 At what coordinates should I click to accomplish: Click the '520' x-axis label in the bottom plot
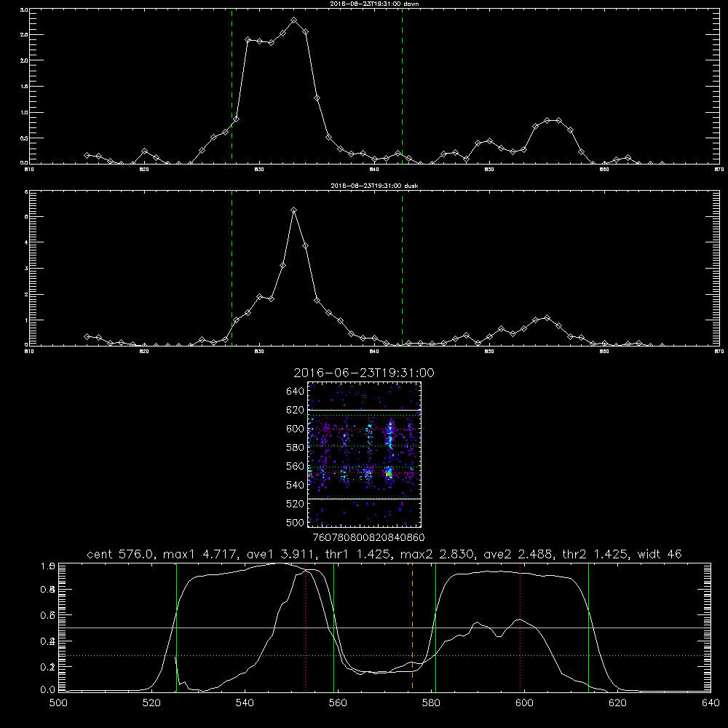point(151,703)
